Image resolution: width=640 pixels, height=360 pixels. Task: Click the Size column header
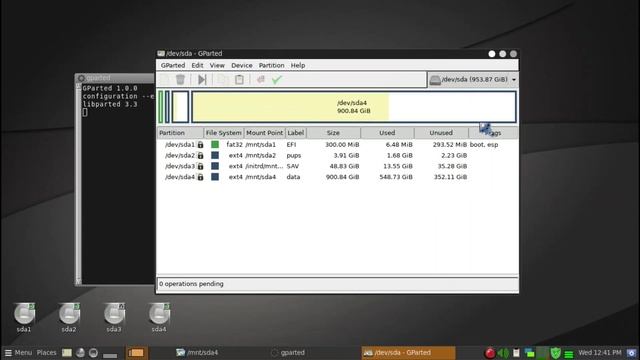(333, 133)
